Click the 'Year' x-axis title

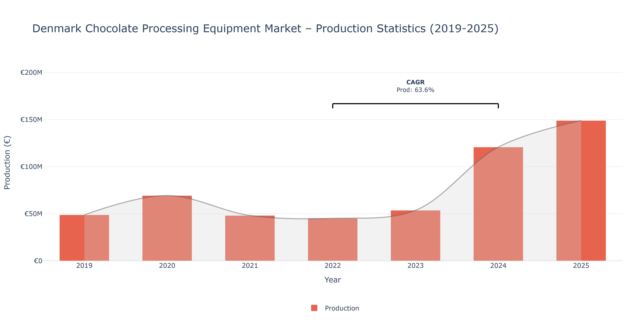[332, 280]
